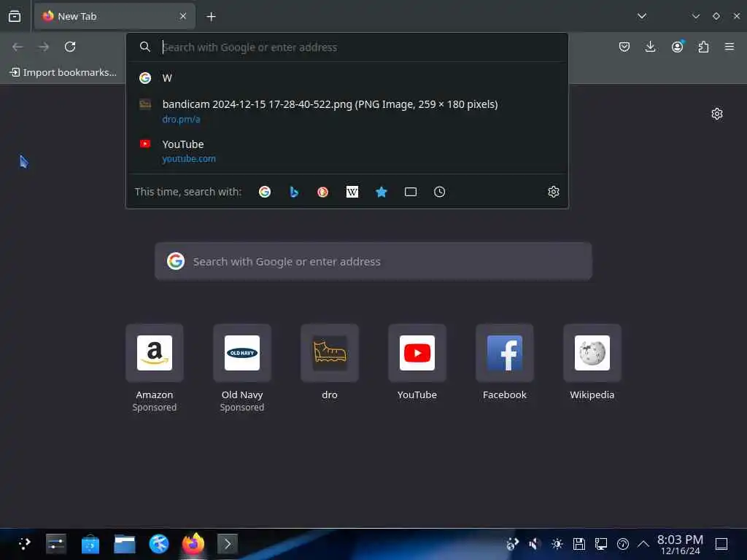Select the New Tab tab
The image size is (747, 560).
(x=115, y=16)
